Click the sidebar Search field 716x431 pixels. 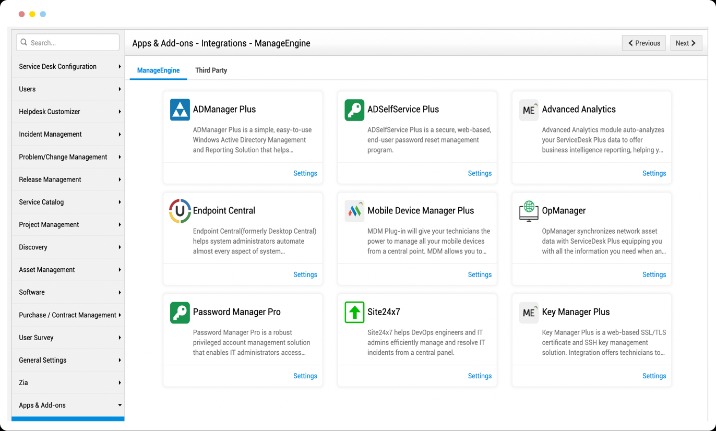(x=70, y=43)
